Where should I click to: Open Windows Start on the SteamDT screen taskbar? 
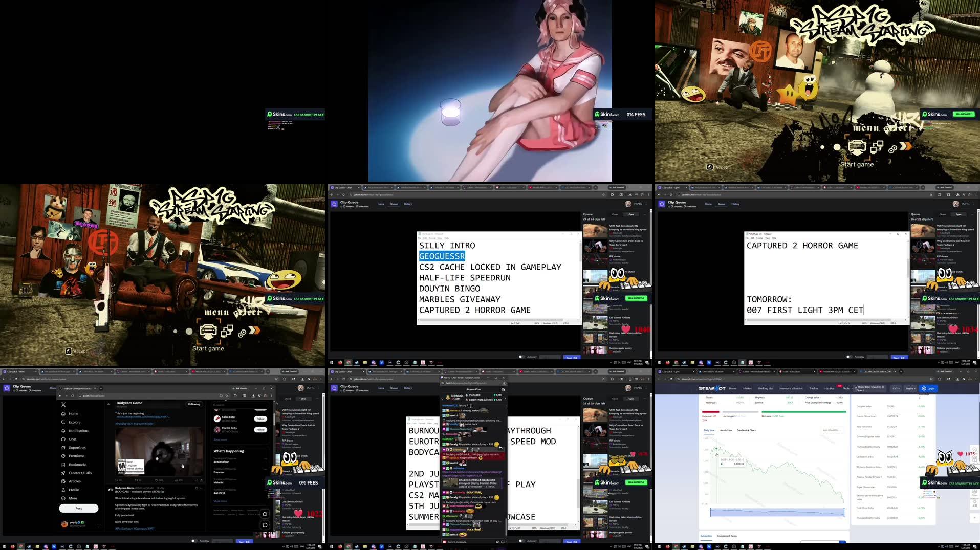tap(659, 547)
